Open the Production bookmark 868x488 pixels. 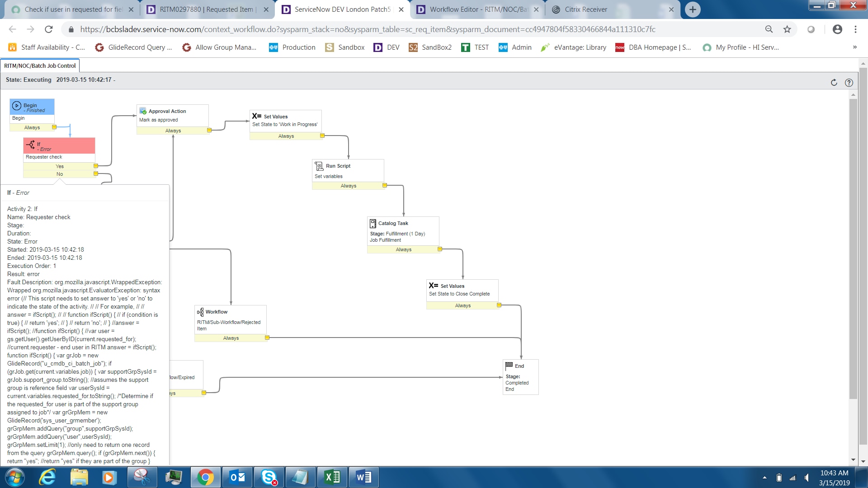pos(292,47)
